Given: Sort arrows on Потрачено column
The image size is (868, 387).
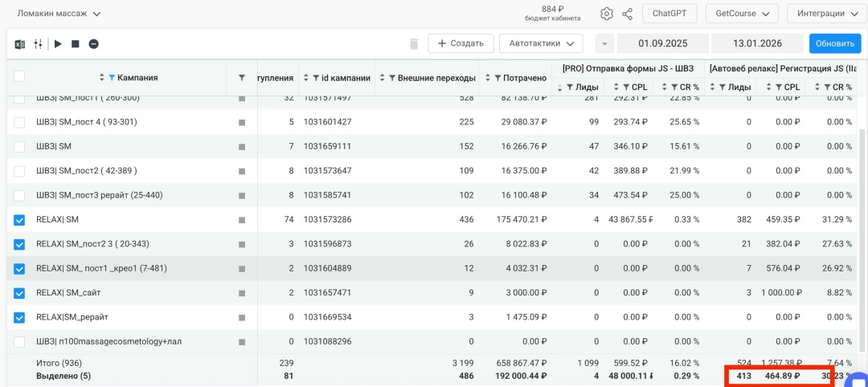Looking at the screenshot, I should (489, 78).
